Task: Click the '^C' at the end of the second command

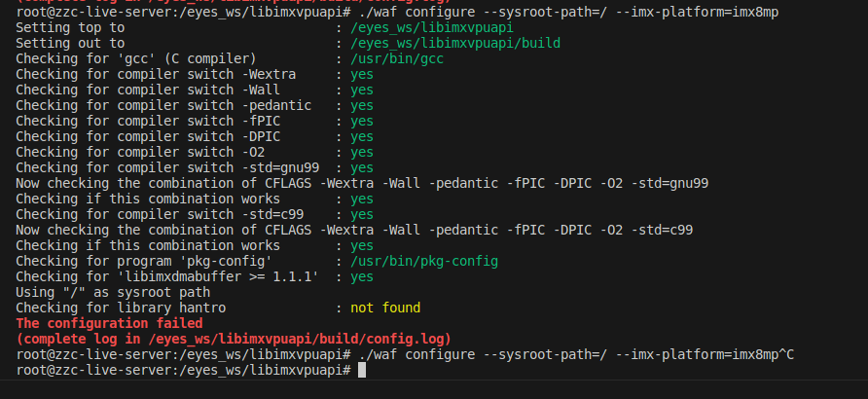Action: [786, 354]
